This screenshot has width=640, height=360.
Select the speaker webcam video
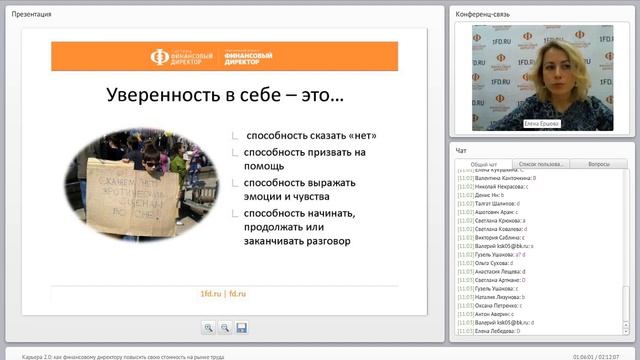pos(542,78)
